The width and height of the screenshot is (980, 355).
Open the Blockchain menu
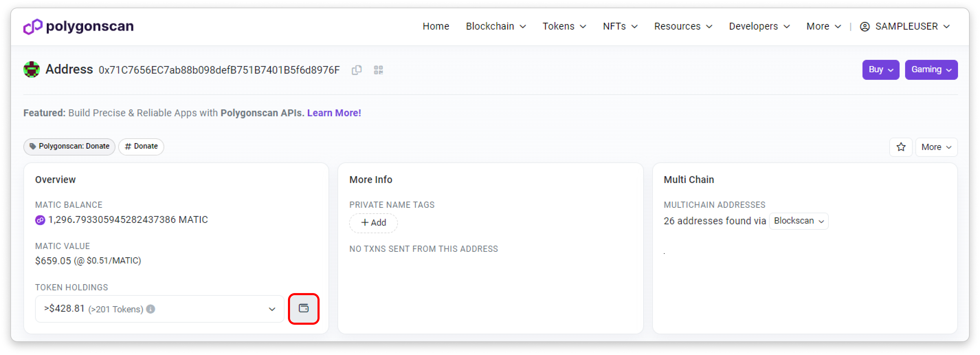click(495, 26)
